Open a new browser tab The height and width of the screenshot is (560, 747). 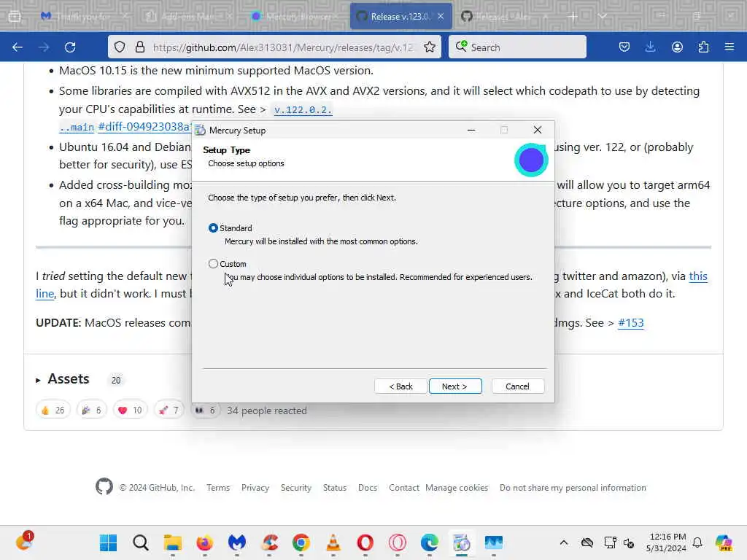coord(572,17)
